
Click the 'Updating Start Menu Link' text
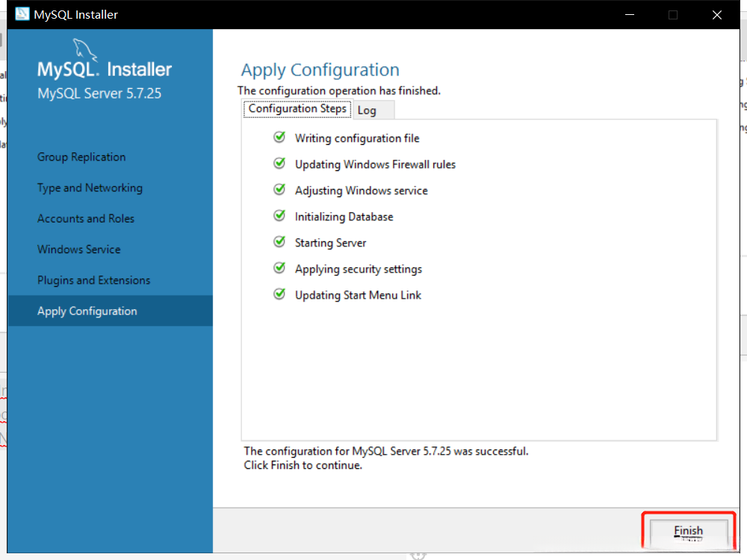click(x=358, y=296)
